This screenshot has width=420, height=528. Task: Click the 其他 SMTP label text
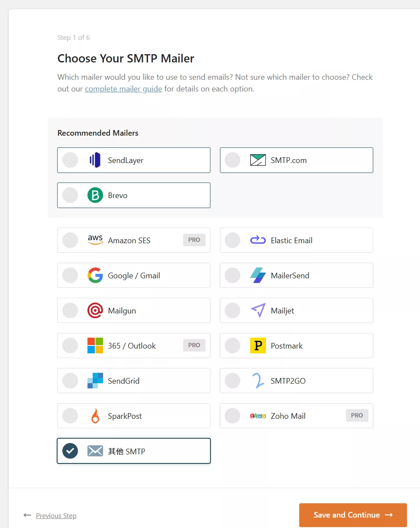click(x=126, y=451)
